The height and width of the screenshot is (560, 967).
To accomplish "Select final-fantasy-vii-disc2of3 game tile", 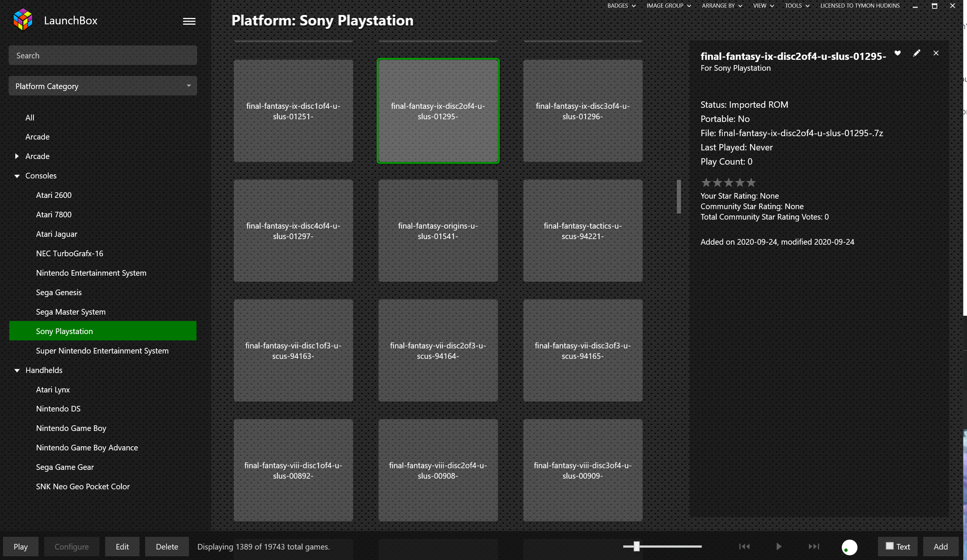I will (438, 351).
